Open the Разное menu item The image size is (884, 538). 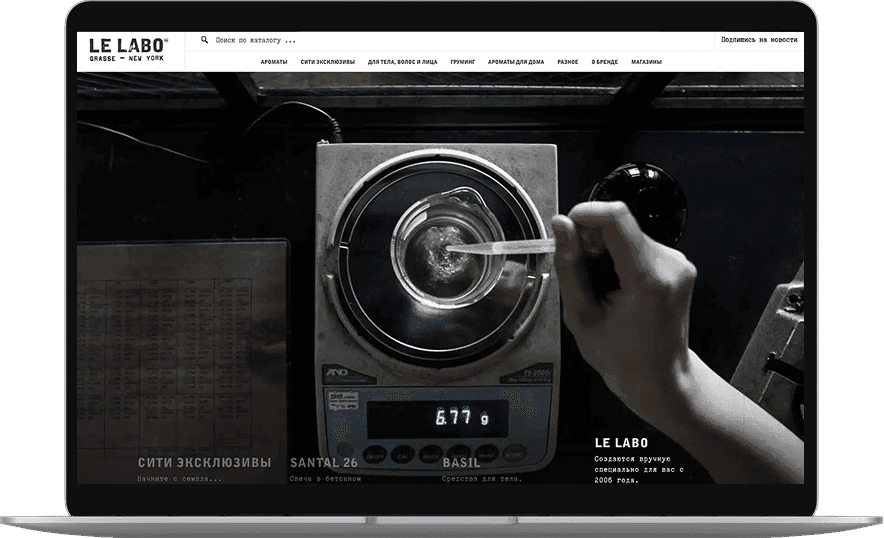click(568, 62)
